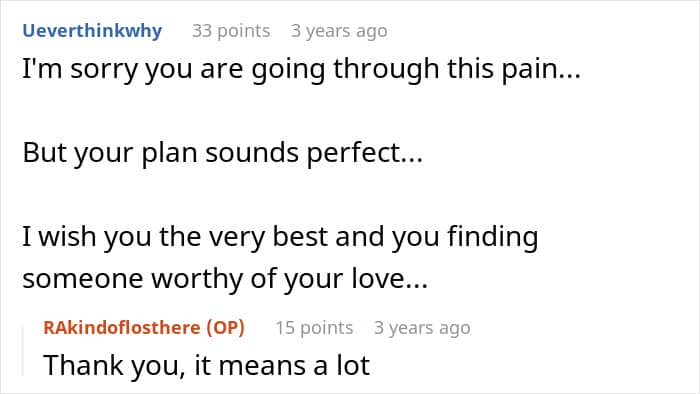Viewport: 700px width, 394px height.
Task: Click the sentence starting "I'm sorry you are"
Action: tap(301, 70)
